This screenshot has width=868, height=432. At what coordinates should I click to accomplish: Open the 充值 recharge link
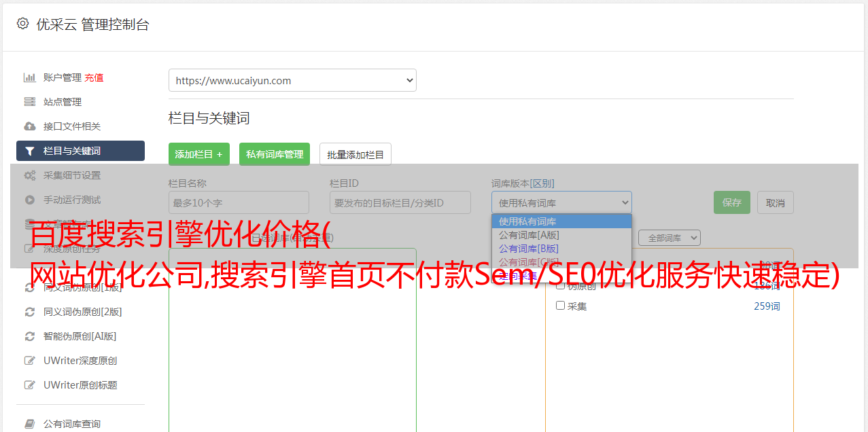[x=94, y=77]
